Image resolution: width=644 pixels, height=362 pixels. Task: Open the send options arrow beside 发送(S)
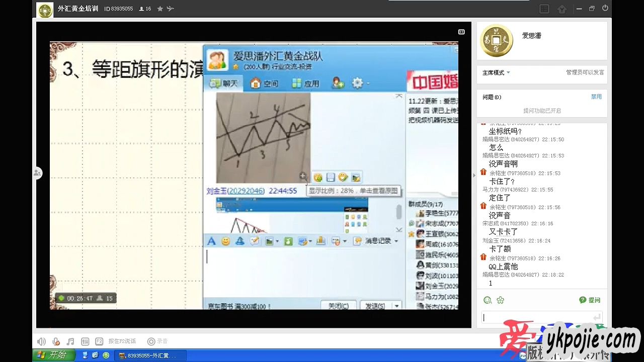[397, 306]
